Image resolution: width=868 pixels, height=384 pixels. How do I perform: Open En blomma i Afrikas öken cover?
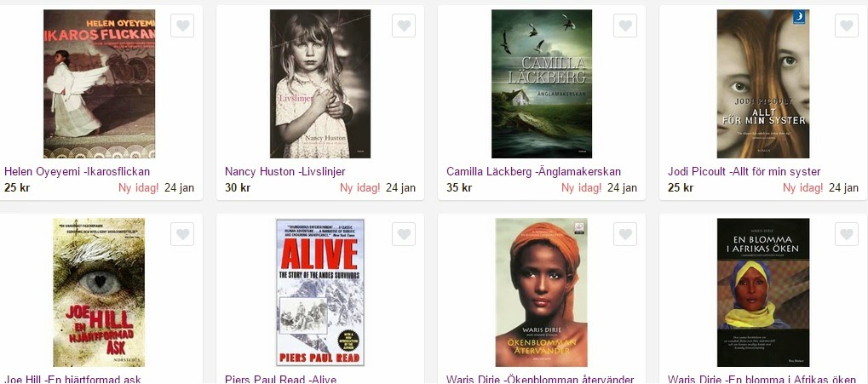coord(763,292)
